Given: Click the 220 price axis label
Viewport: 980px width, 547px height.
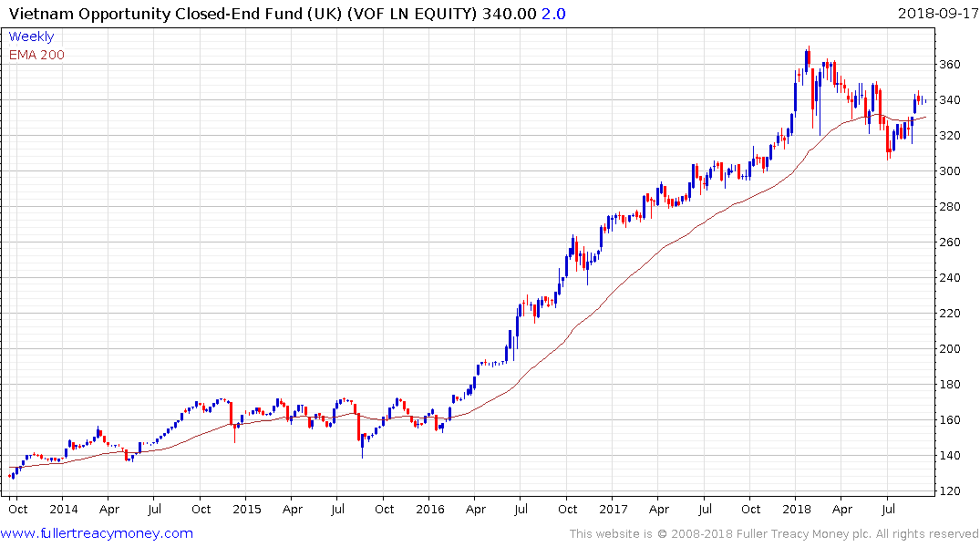Looking at the screenshot, I should tap(950, 314).
